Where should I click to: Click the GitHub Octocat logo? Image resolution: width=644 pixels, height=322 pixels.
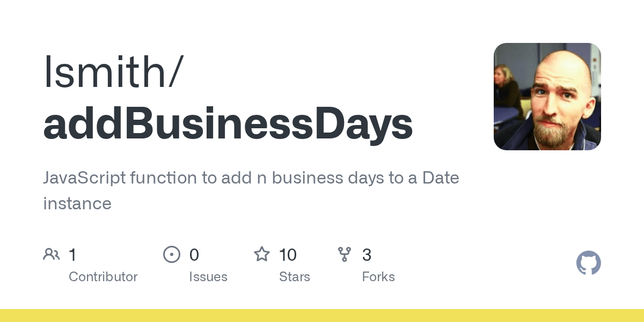point(588,264)
